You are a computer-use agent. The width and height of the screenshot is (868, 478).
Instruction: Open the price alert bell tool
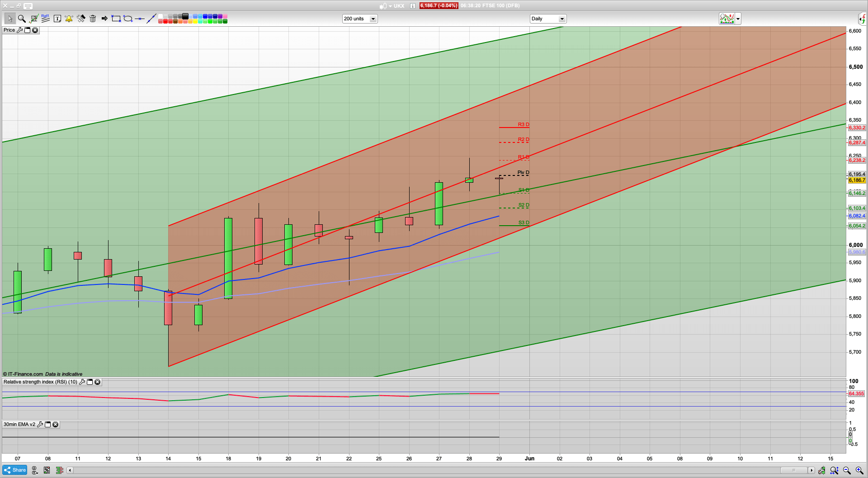tap(69, 19)
